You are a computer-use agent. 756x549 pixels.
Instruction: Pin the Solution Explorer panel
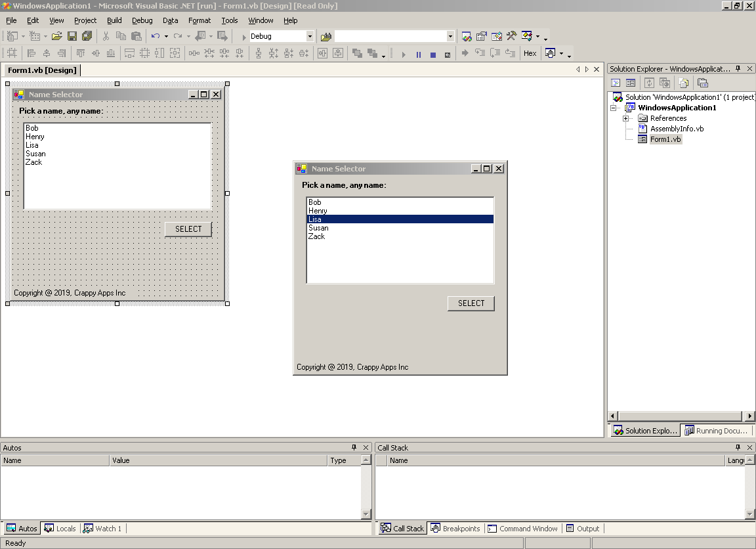[x=738, y=69]
